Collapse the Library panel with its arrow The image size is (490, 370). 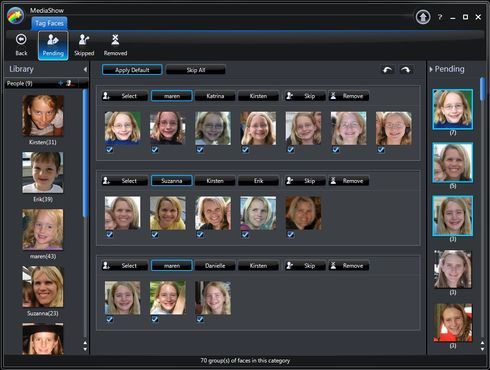coord(85,69)
